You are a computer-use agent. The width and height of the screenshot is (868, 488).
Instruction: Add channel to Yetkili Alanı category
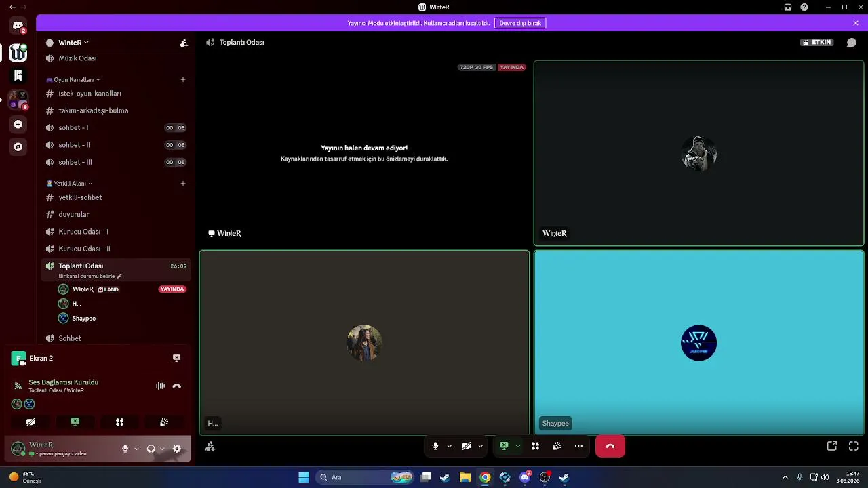[183, 183]
